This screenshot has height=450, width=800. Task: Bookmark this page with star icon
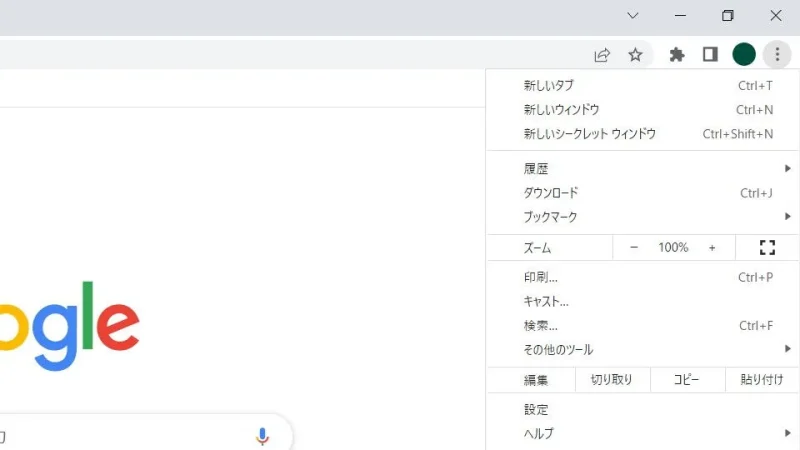[x=635, y=55]
